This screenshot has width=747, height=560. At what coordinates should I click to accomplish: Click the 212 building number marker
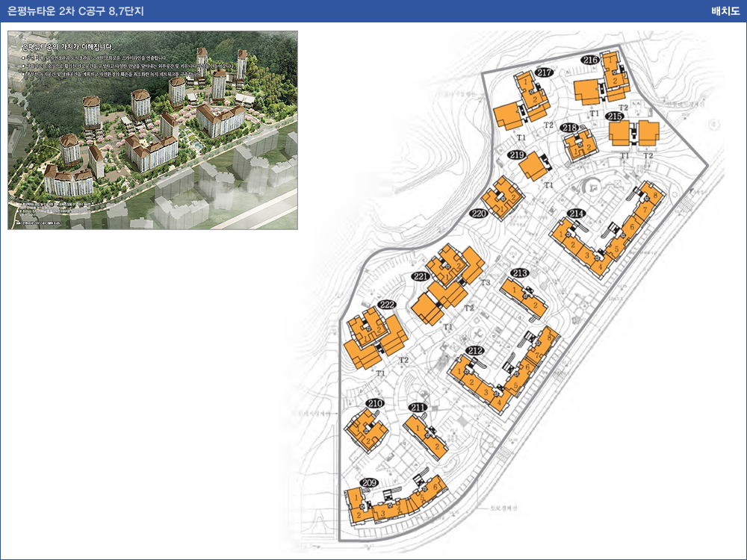[475, 350]
